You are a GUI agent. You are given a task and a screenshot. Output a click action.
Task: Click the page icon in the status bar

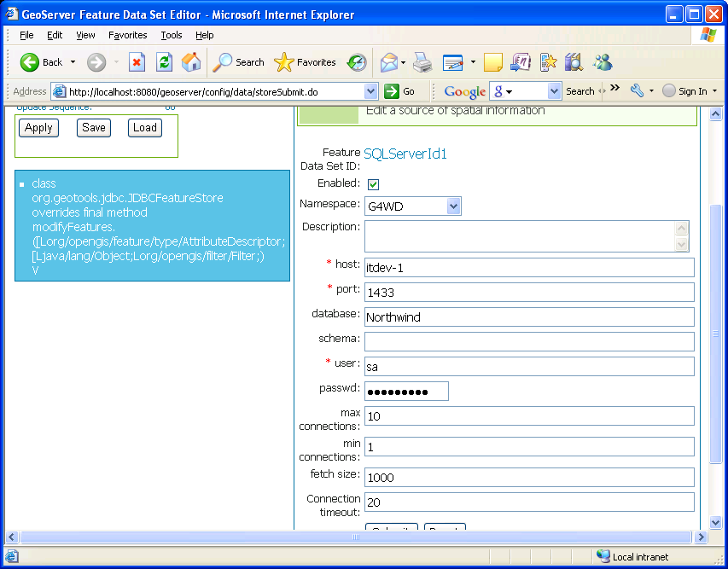pos(12,556)
